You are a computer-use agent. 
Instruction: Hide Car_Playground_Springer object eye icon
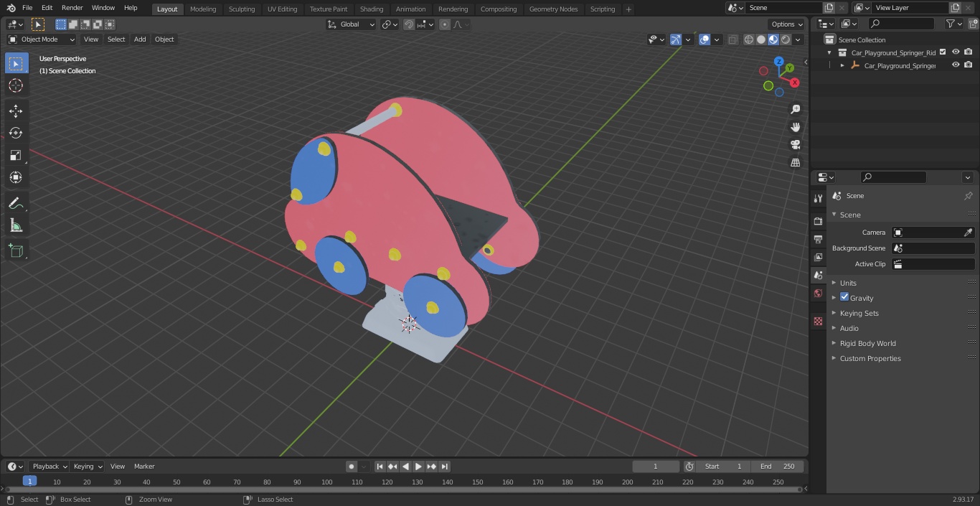click(956, 65)
